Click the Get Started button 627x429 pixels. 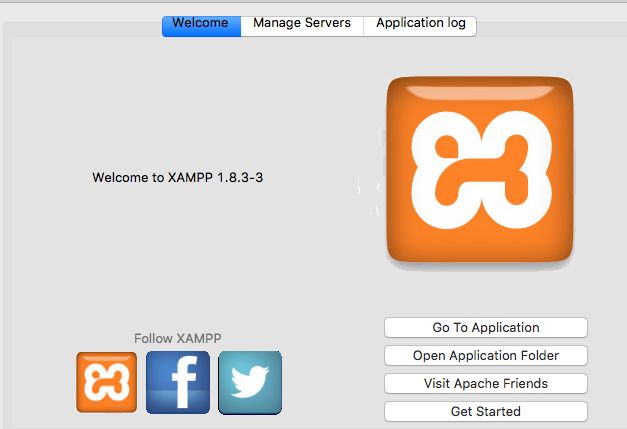[486, 411]
